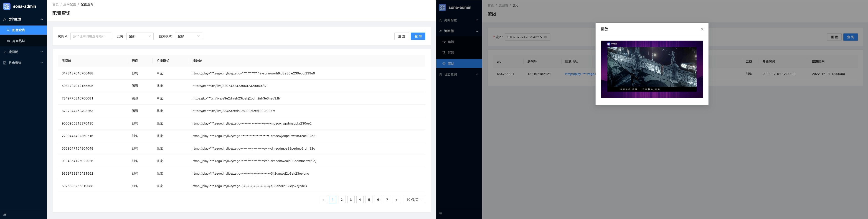Click 首页 breadcrumb in right window
The width and height of the screenshot is (868, 219).
pyautogui.click(x=491, y=5)
